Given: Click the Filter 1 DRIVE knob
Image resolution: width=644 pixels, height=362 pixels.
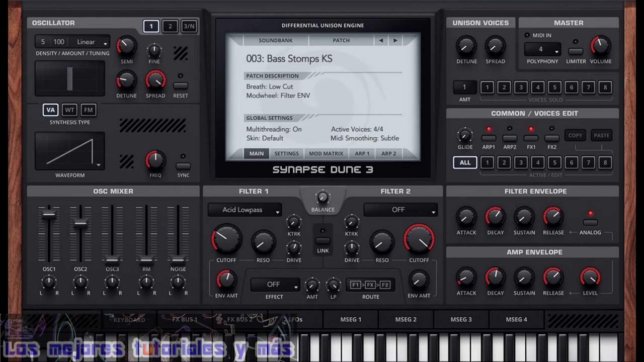Looking at the screenshot, I should pos(294,248).
